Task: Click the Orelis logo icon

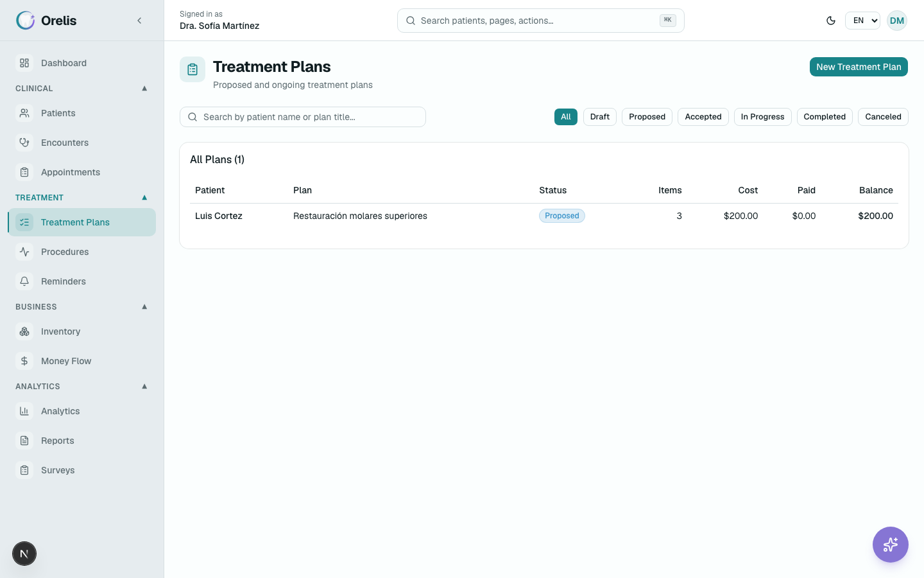Action: (x=26, y=21)
